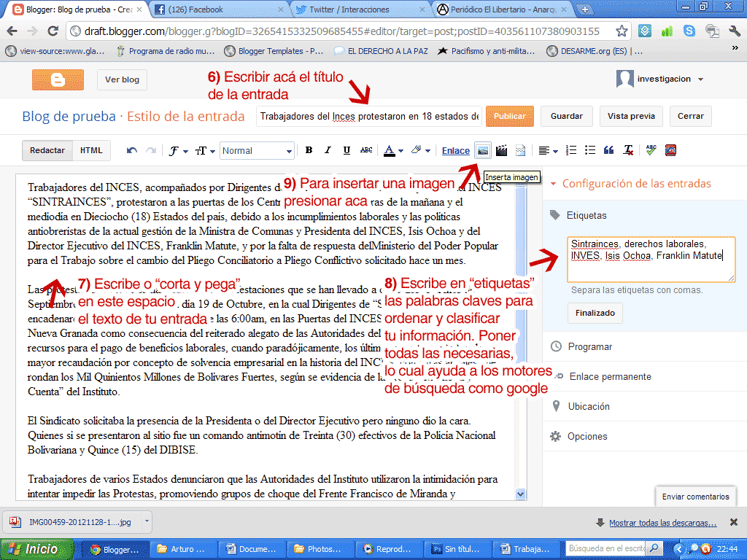Switch to the Facebook browser tab

click(x=212, y=9)
